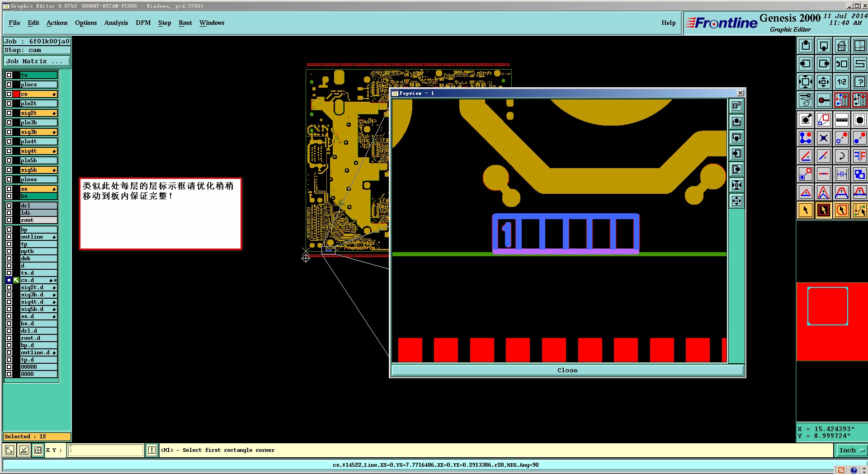Click pan up icon in Popview window
Screen dimensions: 868x474
(737, 122)
